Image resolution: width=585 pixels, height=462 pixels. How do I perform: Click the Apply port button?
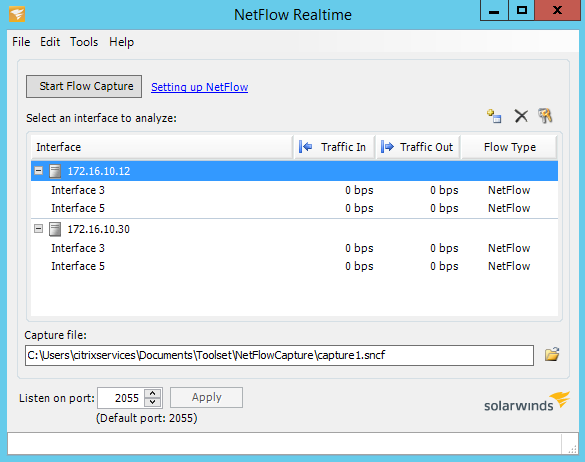coord(206,397)
